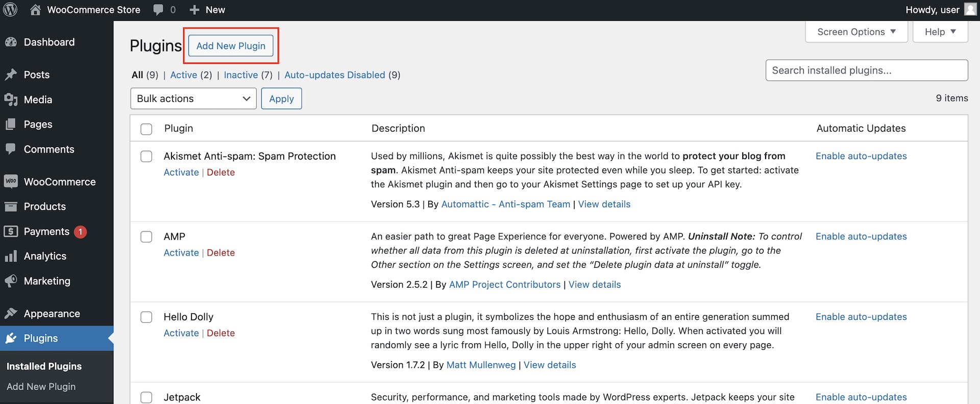
Task: Focus the Search installed plugins field
Action: [867, 70]
